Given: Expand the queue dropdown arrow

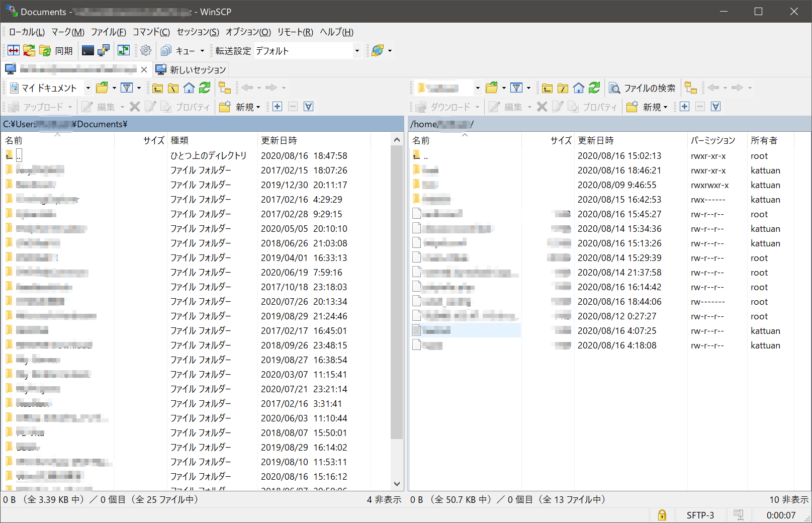Looking at the screenshot, I should [x=202, y=51].
